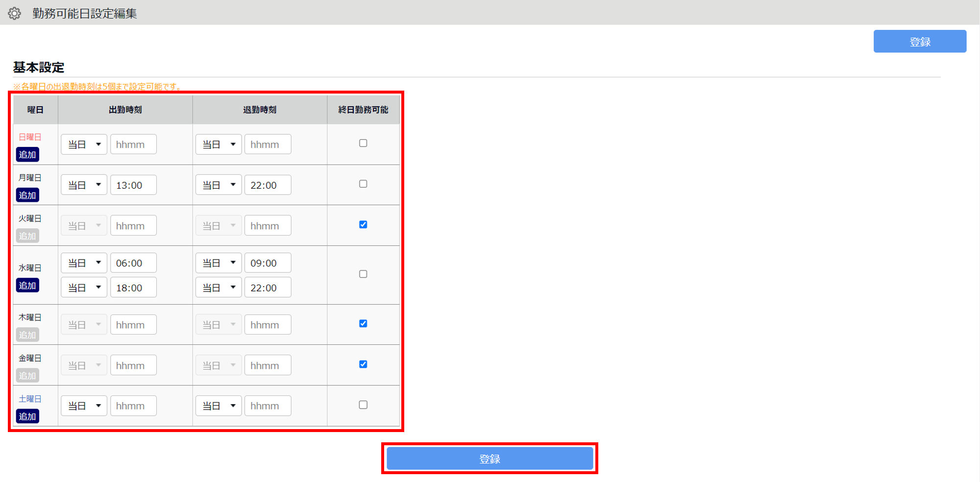This screenshot has height=482, width=980.
Task: Uncheck 終日勤務可能 for 火曜日
Action: 363,224
